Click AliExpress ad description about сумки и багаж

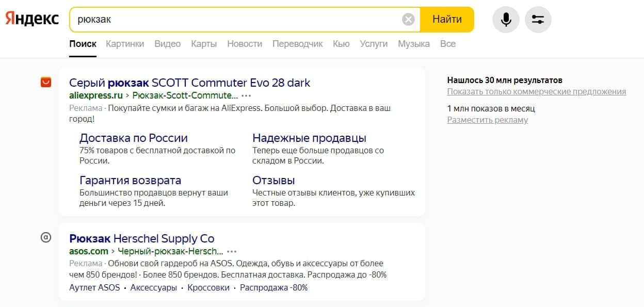(230, 114)
